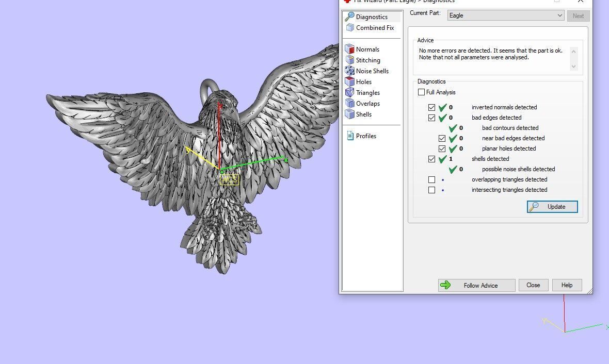The height and width of the screenshot is (364, 609).
Task: Click the Diagnostics magnifier icon
Action: click(349, 16)
